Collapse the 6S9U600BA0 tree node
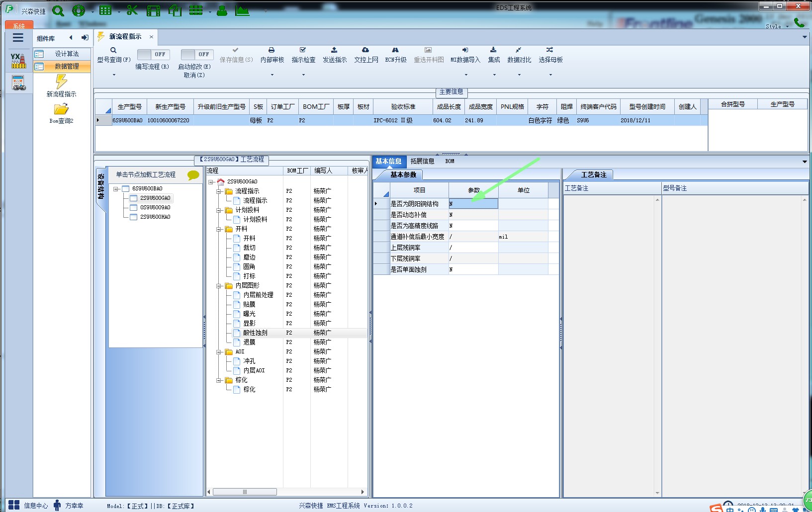 [116, 189]
